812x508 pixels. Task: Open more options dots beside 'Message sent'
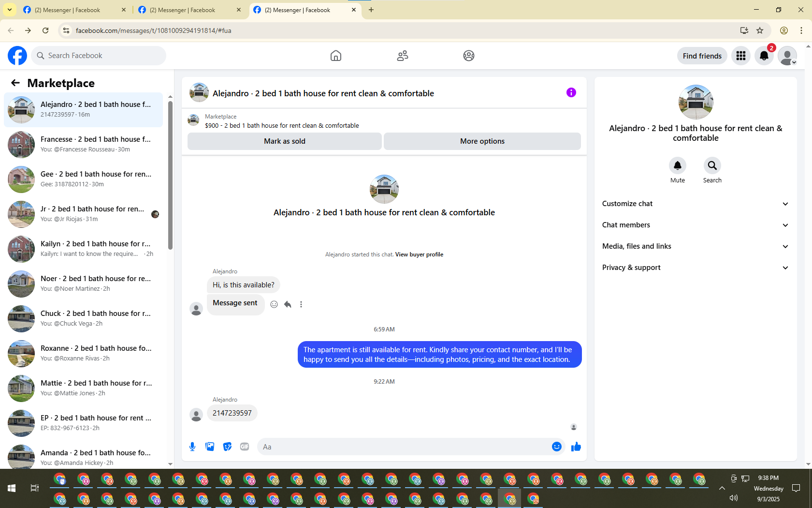tap(301, 304)
